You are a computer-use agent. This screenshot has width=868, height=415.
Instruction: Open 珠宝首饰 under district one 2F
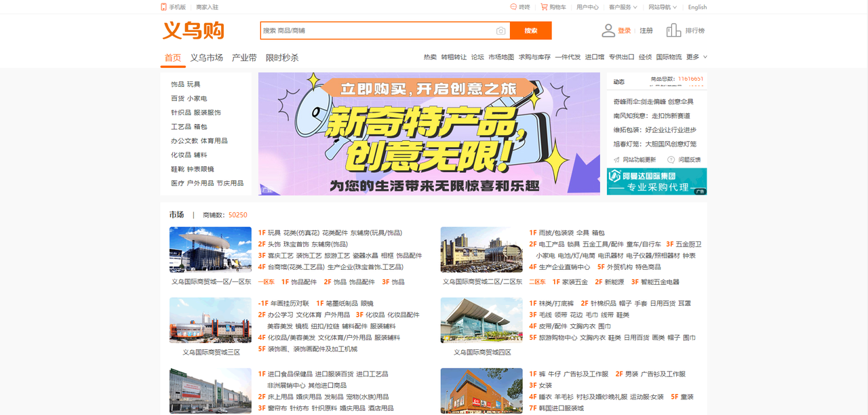point(296,244)
